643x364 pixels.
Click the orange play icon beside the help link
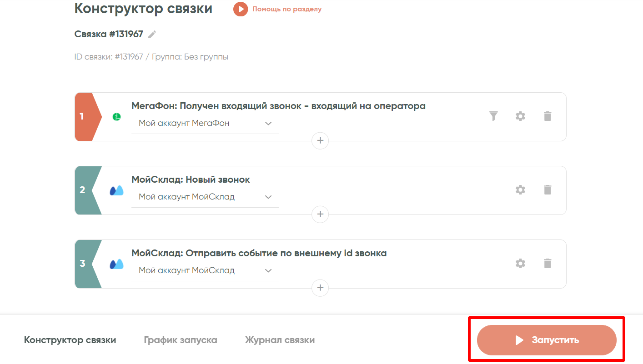241,9
